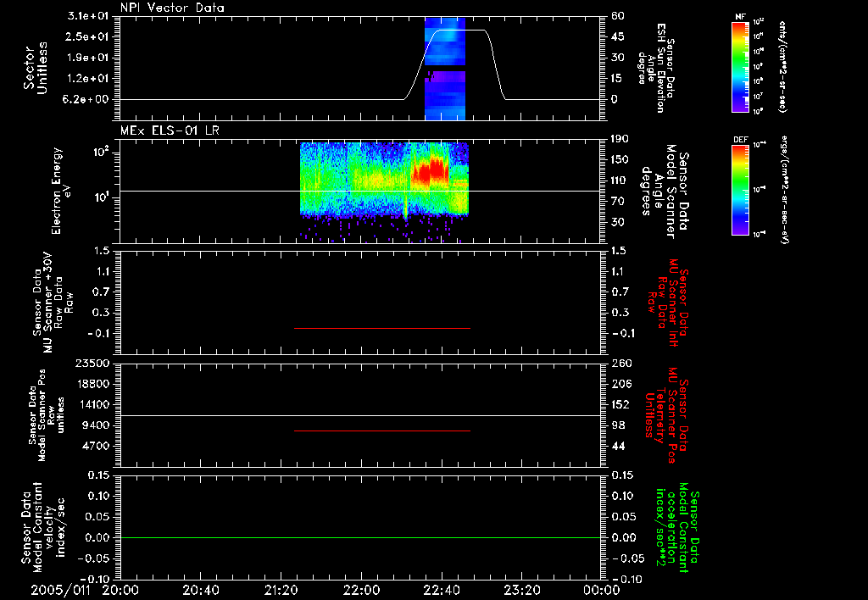The height and width of the screenshot is (600, 868).
Task: Click the "NPI Vector Data" panel title
Action: coord(172,8)
